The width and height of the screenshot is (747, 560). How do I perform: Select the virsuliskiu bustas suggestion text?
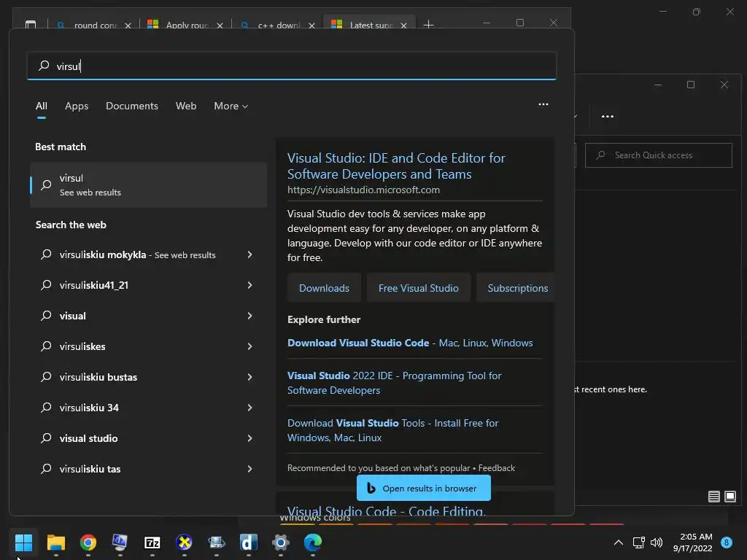point(98,377)
